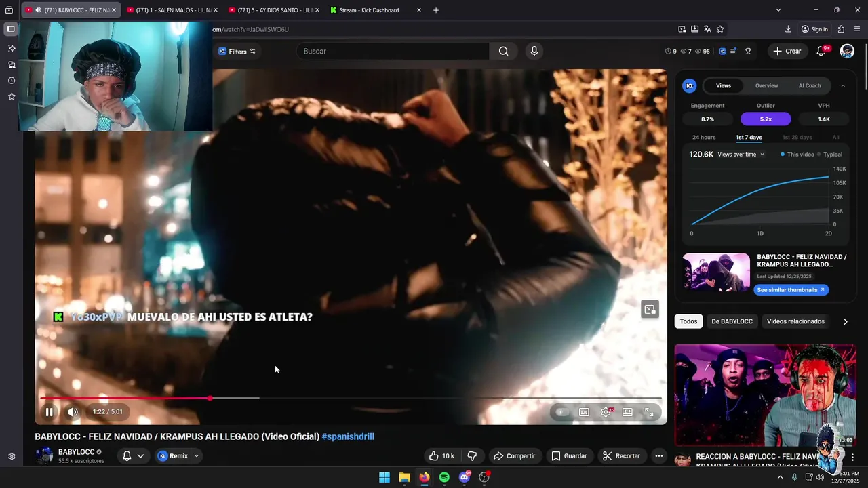
Task: Open the player settings gear icon
Action: [606, 412]
